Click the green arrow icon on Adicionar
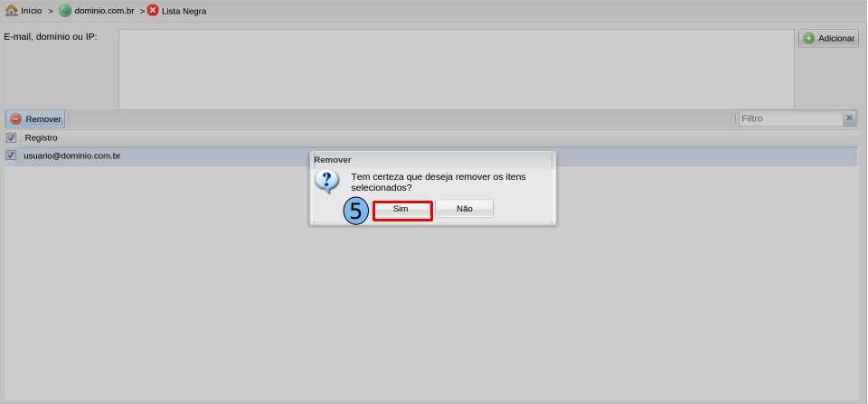The height and width of the screenshot is (404, 868). 808,38
